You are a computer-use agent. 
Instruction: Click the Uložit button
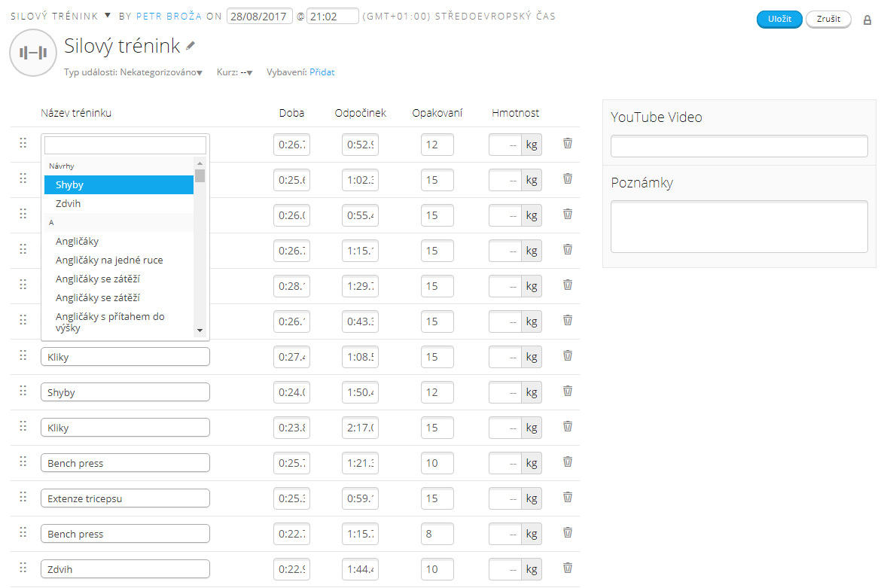tap(779, 20)
